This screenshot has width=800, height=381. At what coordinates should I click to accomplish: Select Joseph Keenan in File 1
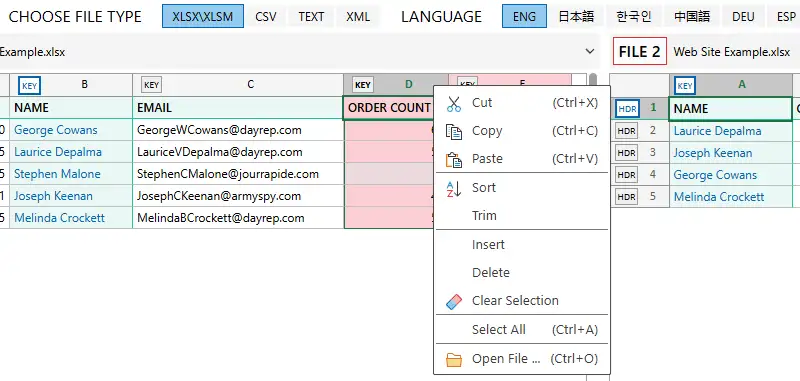tap(71, 196)
